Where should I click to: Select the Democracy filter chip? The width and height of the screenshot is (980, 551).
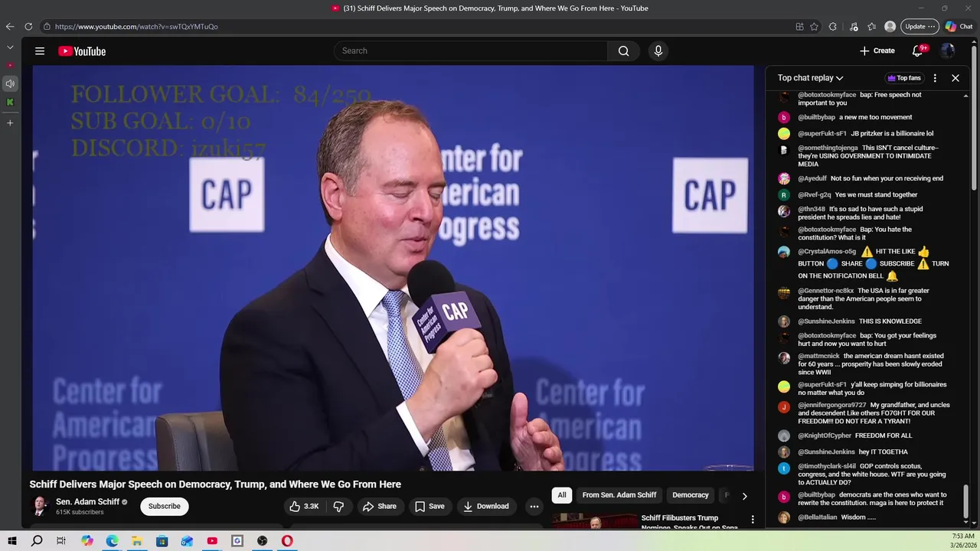[x=691, y=495]
